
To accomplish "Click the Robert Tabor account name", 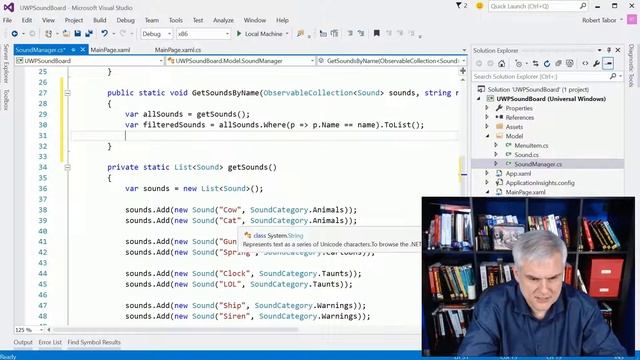I will pyautogui.click(x=599, y=20).
